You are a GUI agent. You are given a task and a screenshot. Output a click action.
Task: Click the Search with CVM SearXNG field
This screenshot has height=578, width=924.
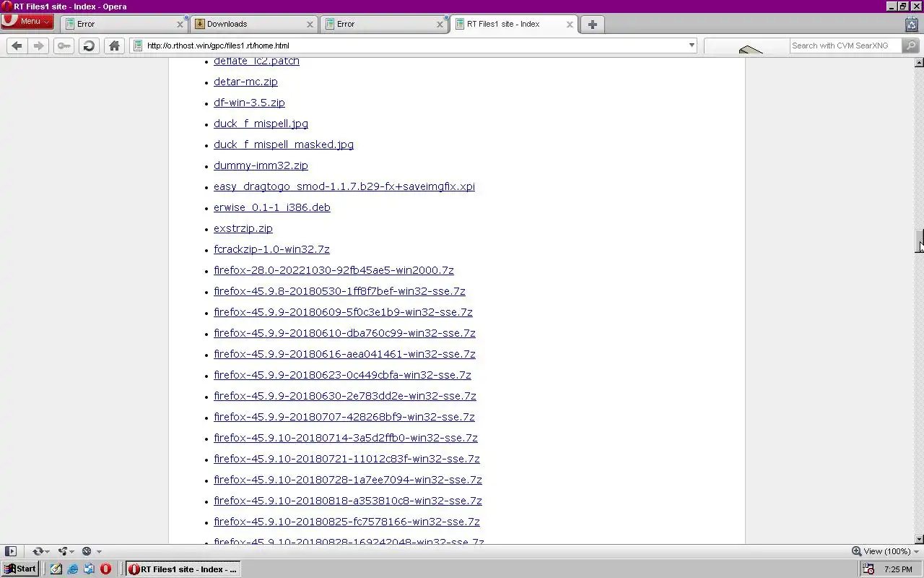pyautogui.click(x=845, y=46)
